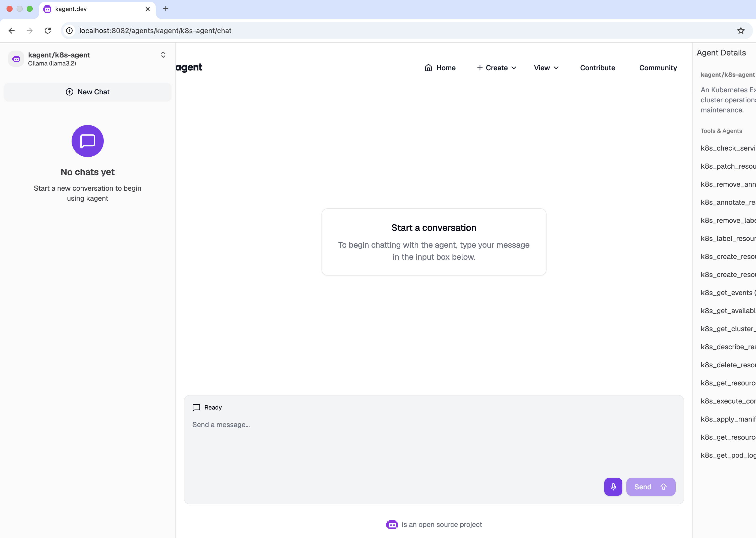This screenshot has height=538, width=756.
Task: Go to Home in the navigation
Action: tap(440, 68)
